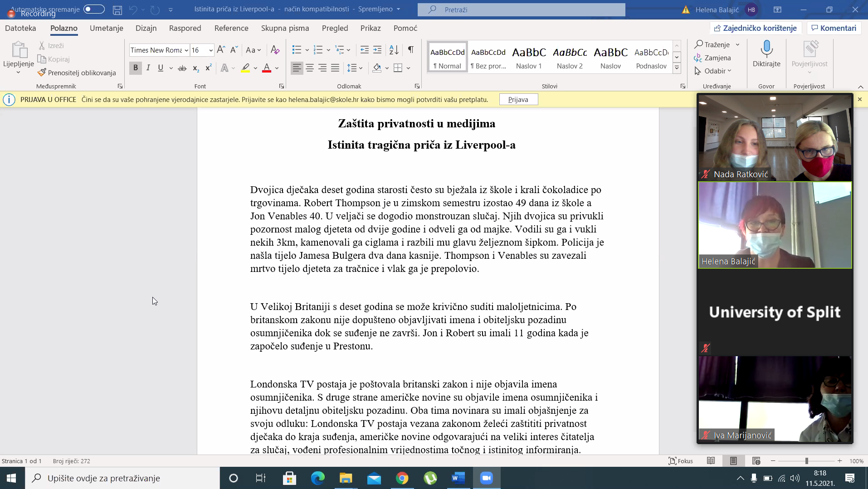Undo the last action
The width and height of the screenshot is (868, 489).
133,10
